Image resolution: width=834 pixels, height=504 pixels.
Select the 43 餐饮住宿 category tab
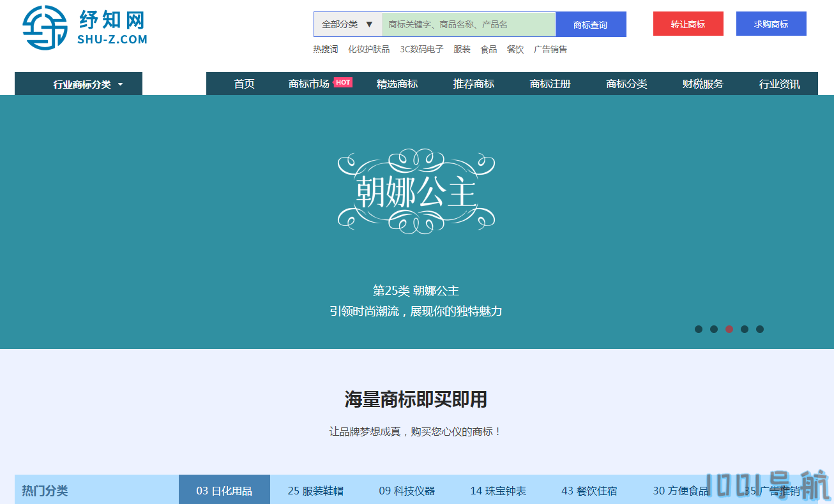(589, 490)
